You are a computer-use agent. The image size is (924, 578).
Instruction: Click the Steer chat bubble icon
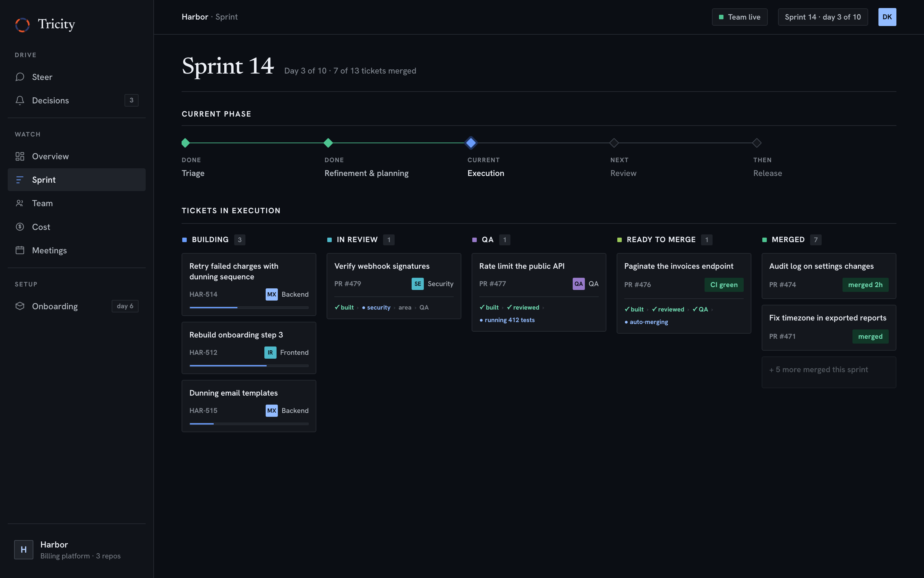point(20,77)
